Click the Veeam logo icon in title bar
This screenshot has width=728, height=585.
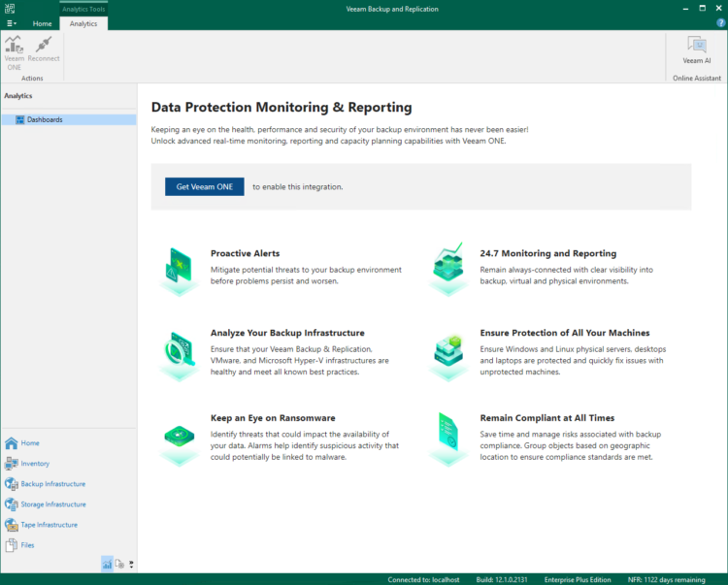(9, 8)
